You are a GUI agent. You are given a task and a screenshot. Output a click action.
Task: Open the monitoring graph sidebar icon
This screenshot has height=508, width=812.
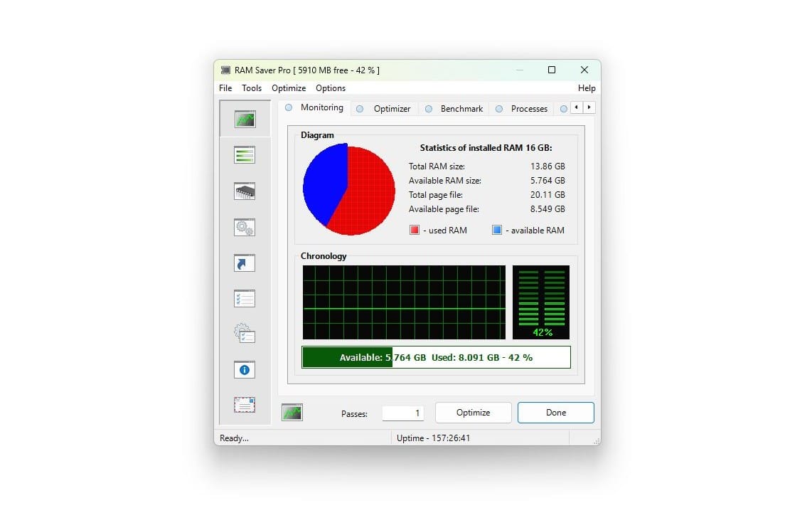(245, 120)
